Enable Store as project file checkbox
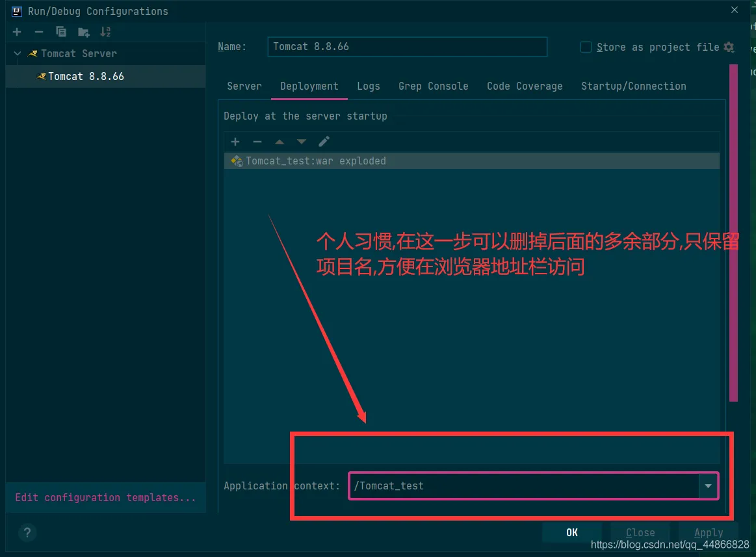 586,47
